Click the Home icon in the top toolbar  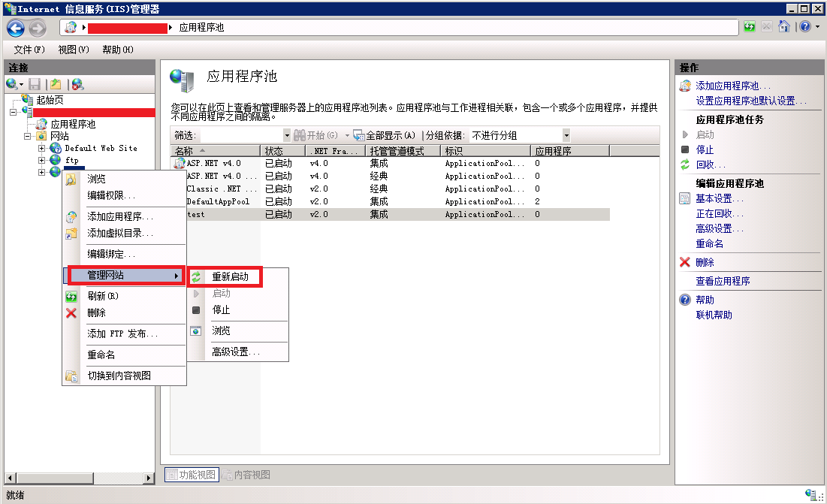784,27
